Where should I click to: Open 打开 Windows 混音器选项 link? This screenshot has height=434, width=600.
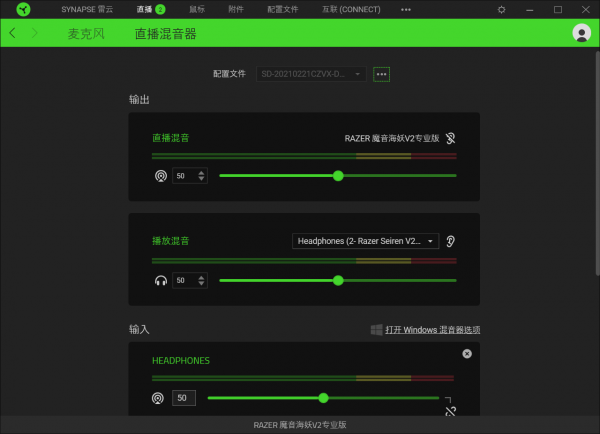pos(432,330)
